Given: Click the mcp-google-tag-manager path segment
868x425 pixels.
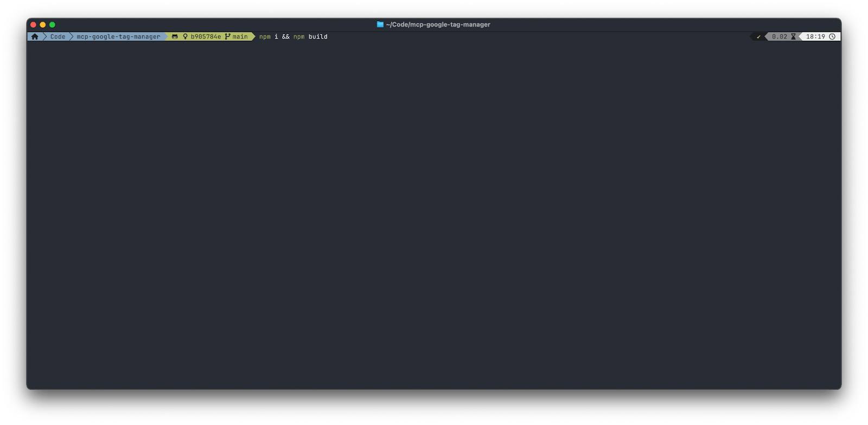Looking at the screenshot, I should pyautogui.click(x=118, y=37).
